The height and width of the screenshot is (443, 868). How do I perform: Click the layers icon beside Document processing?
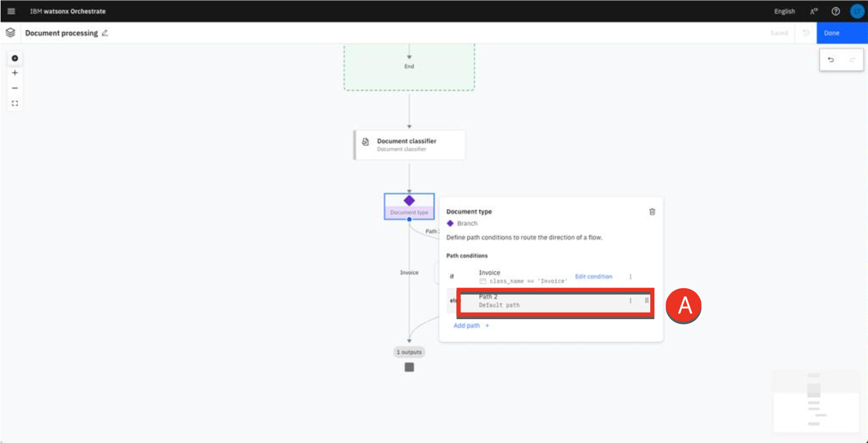point(10,33)
